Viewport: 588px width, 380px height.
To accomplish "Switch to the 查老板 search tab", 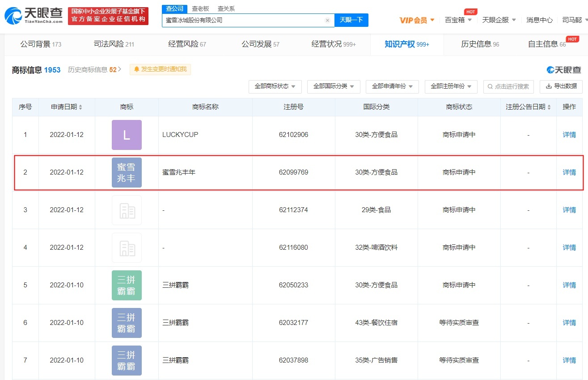I will click(200, 9).
